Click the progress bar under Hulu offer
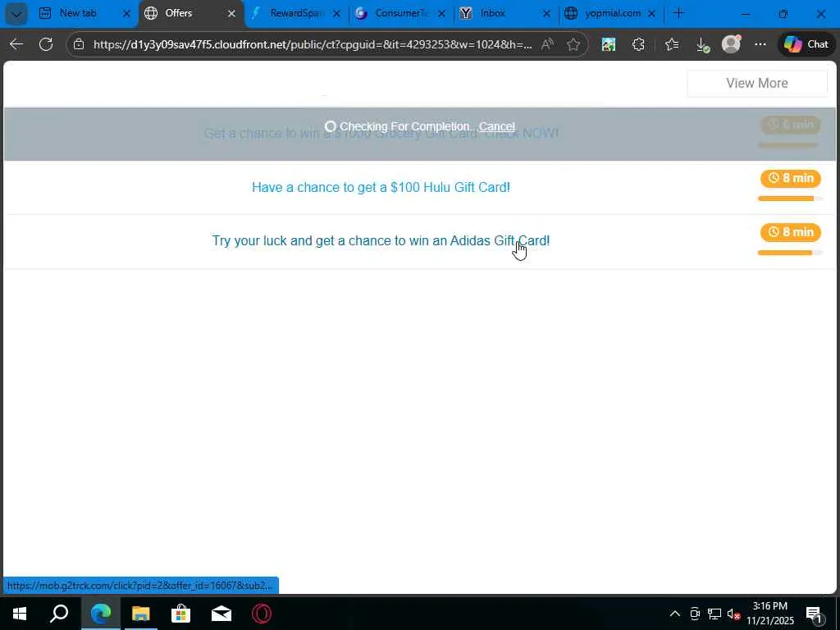This screenshot has width=840, height=630. [790, 199]
